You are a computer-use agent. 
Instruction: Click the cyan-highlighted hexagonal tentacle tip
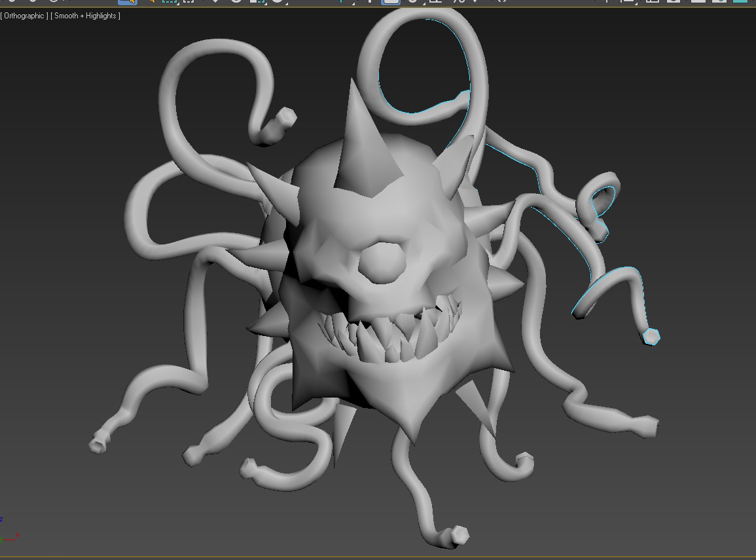click(x=651, y=336)
